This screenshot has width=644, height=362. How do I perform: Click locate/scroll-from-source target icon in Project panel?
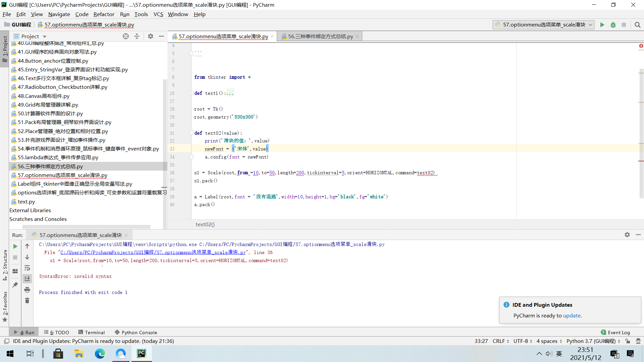(126, 36)
